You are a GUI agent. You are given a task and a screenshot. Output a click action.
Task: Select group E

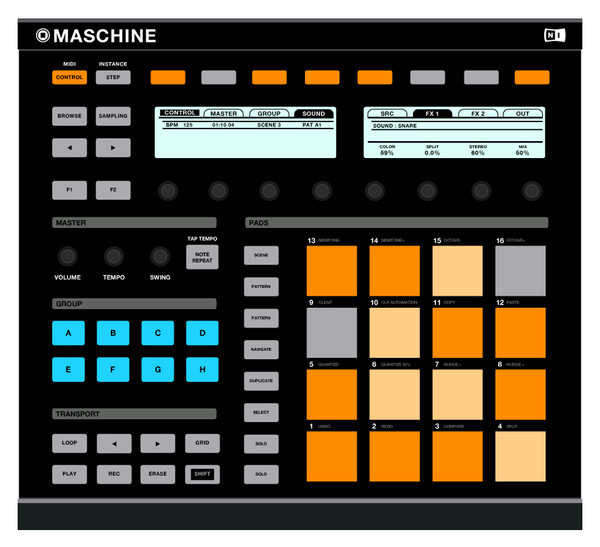point(68,369)
